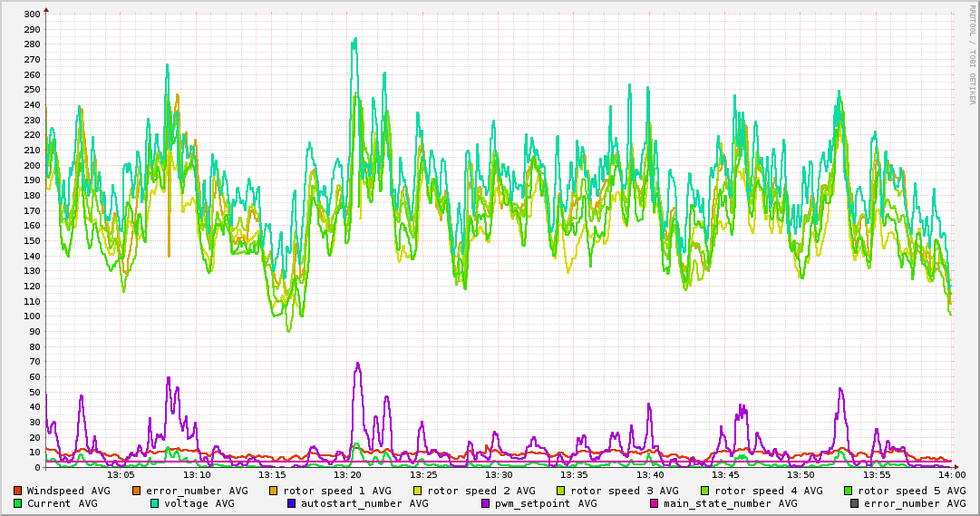The image size is (980, 516).
Task: Click the 70 value on the y-axis
Action: coord(35,362)
